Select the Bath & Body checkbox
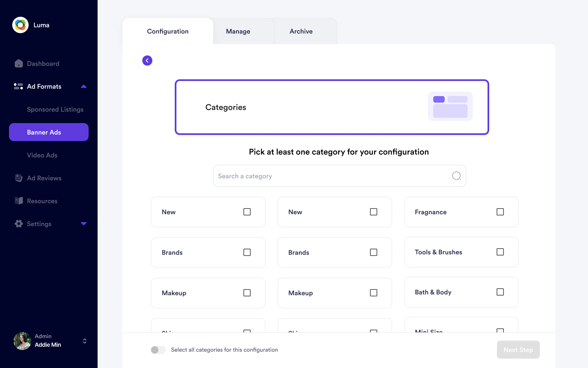The image size is (588, 368). click(500, 292)
